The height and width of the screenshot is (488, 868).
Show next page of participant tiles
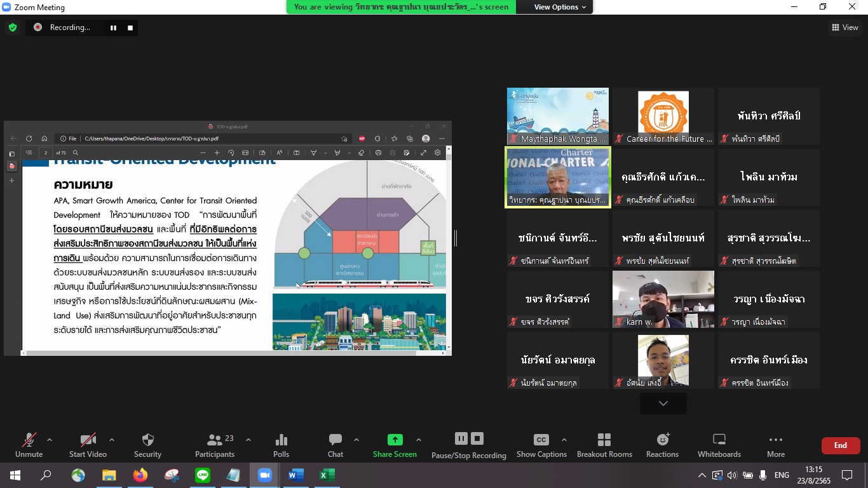click(663, 403)
